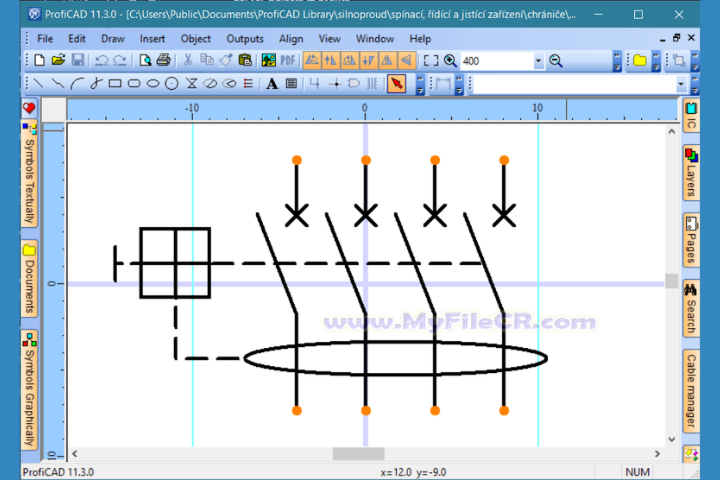This screenshot has height=480, width=720.
Task: Select the Ellipse drawing tool
Action: point(152,84)
